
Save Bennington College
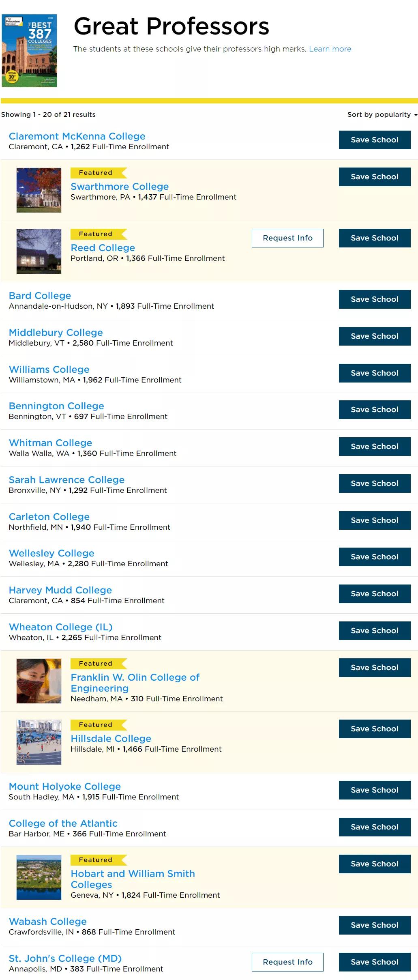pos(375,410)
